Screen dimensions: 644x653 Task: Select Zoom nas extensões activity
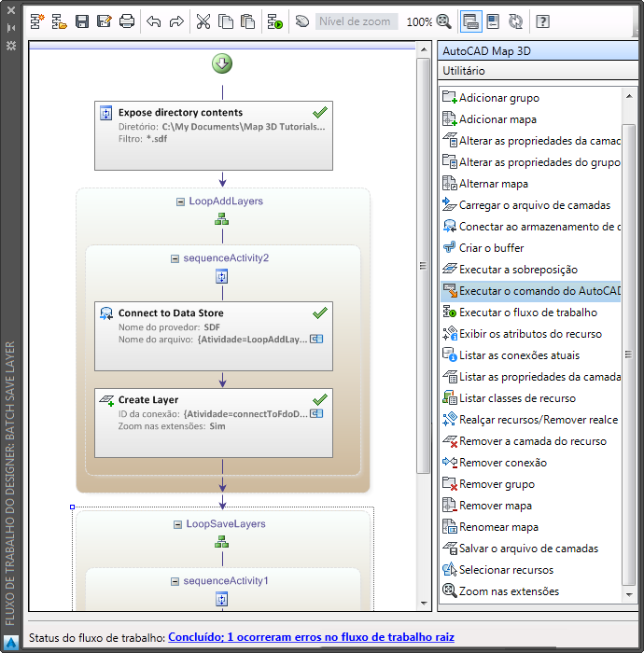pyautogui.click(x=531, y=591)
